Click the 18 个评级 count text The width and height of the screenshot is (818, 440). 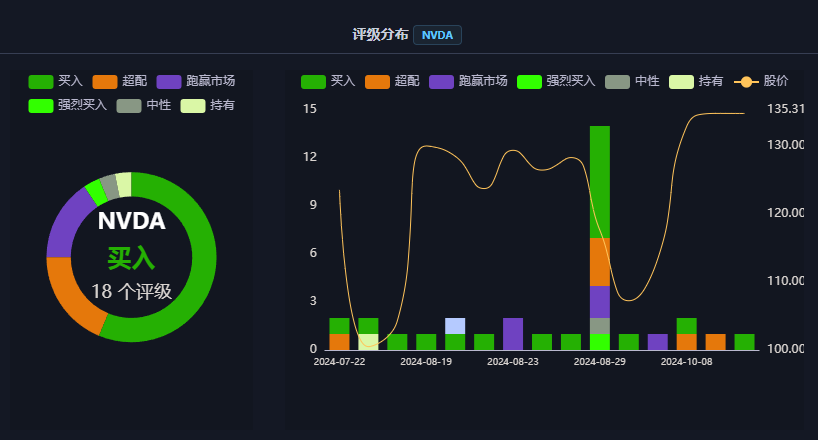pos(131,291)
